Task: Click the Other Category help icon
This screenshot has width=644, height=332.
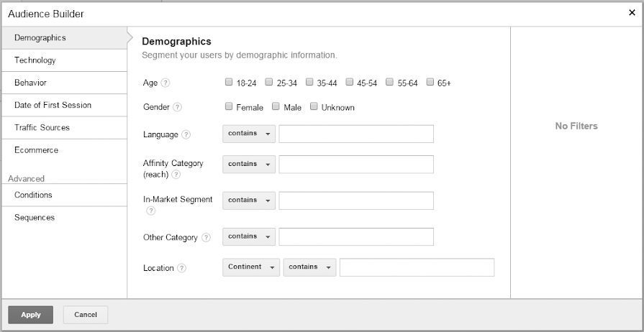Action: [x=207, y=238]
